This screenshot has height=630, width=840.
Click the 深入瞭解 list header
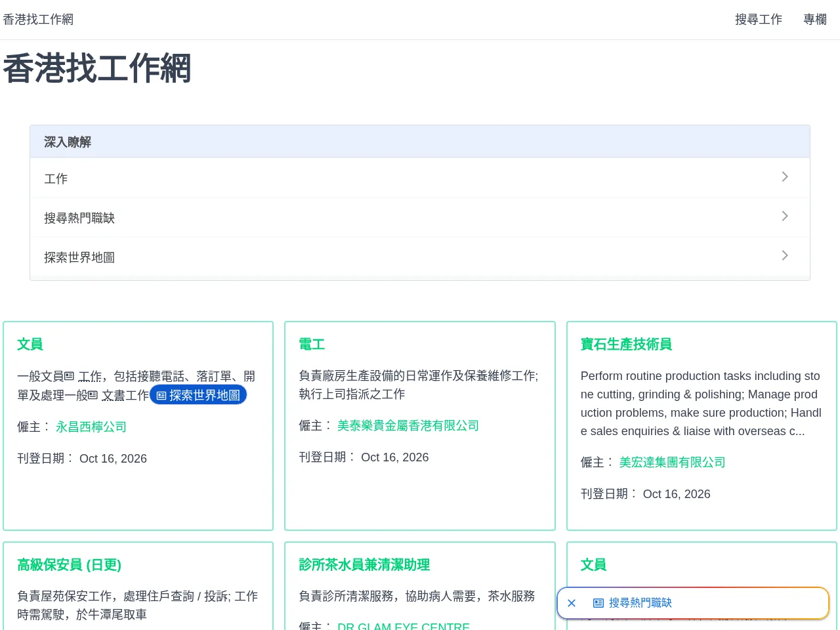420,142
